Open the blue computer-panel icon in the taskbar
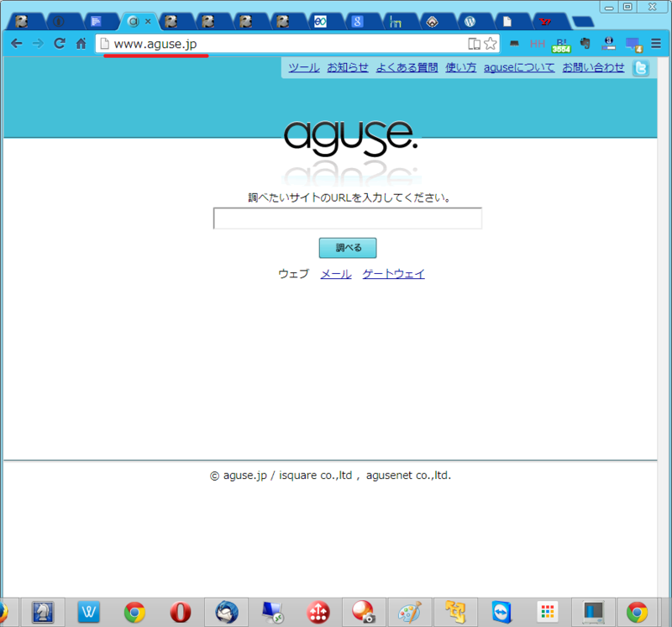Screen dimensions: 672x627 (x=594, y=612)
